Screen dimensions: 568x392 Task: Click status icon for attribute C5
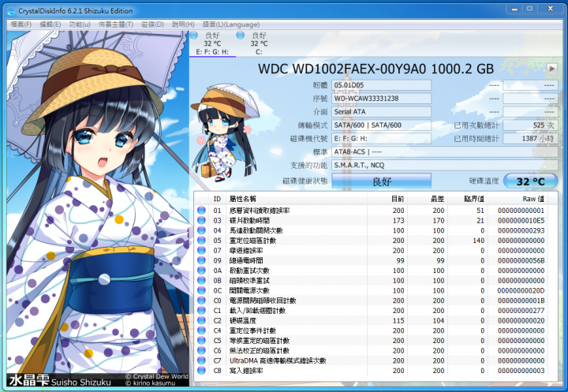201,341
